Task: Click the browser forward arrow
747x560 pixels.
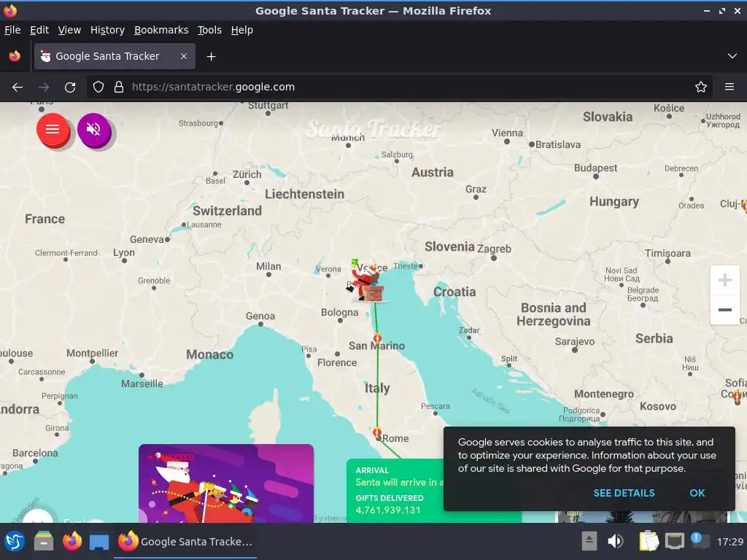Action: tap(44, 87)
